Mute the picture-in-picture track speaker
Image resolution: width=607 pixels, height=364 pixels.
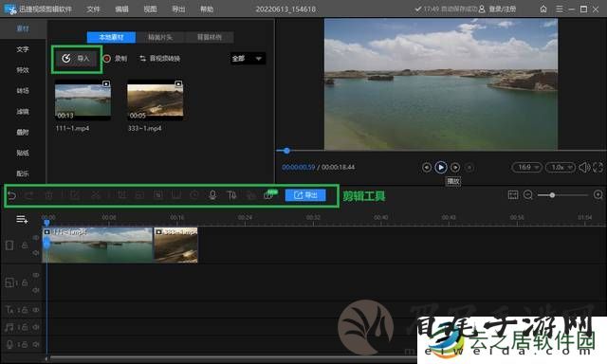[36, 290]
